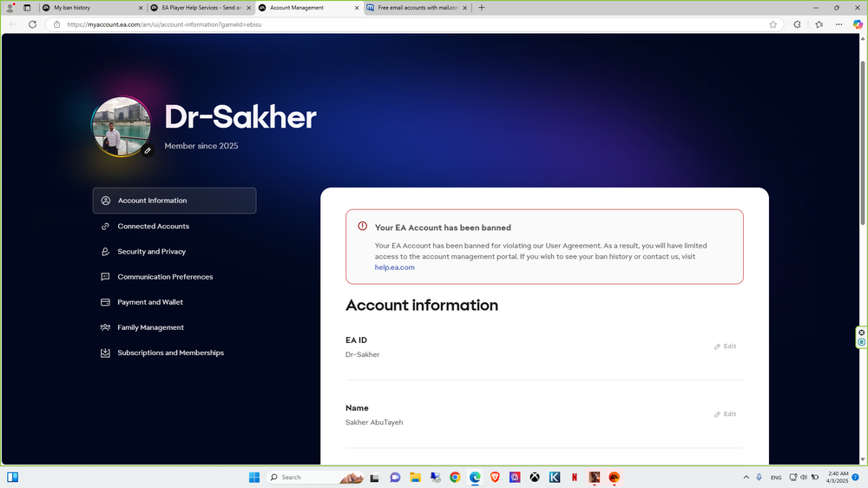Follow the help.ea.com link
This screenshot has height=488, width=868.
(394, 267)
